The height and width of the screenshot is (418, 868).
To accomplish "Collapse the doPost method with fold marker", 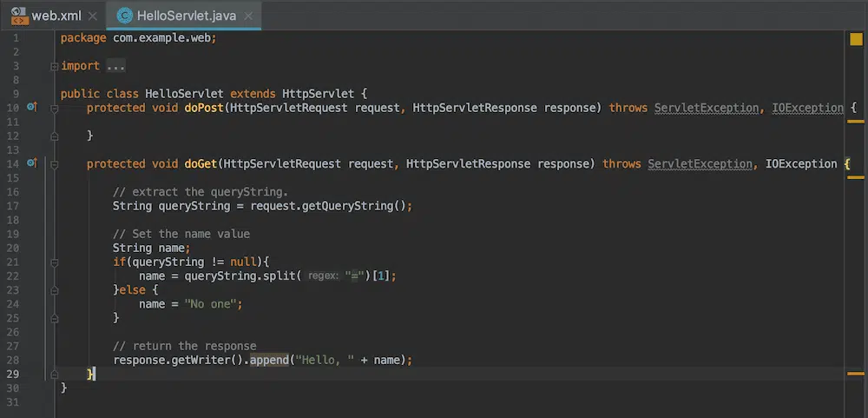I will 54,108.
